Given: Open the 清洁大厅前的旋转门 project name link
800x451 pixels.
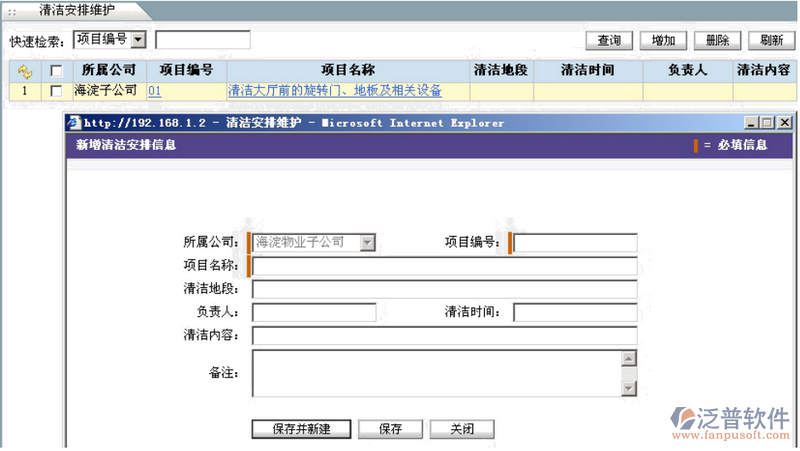Looking at the screenshot, I should click(x=335, y=91).
